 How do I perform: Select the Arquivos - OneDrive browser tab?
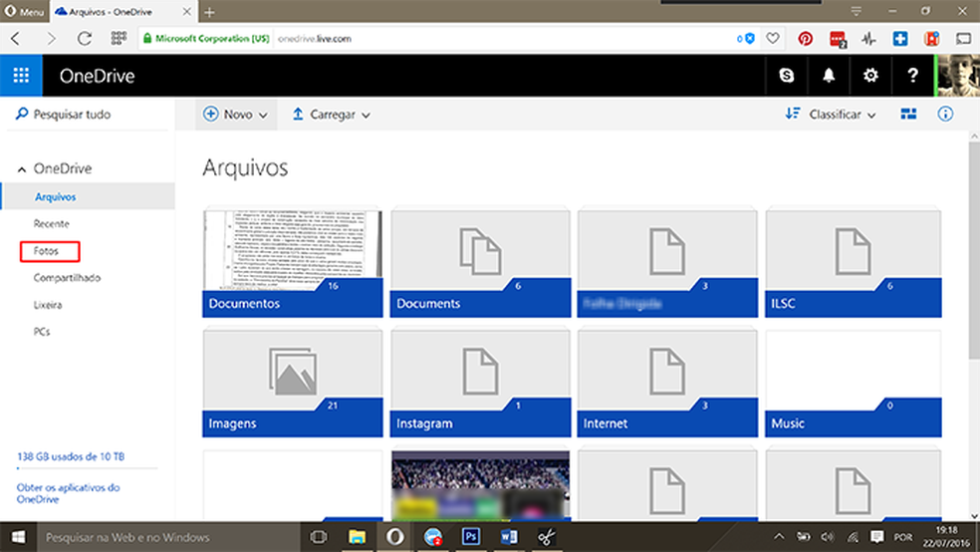123,11
